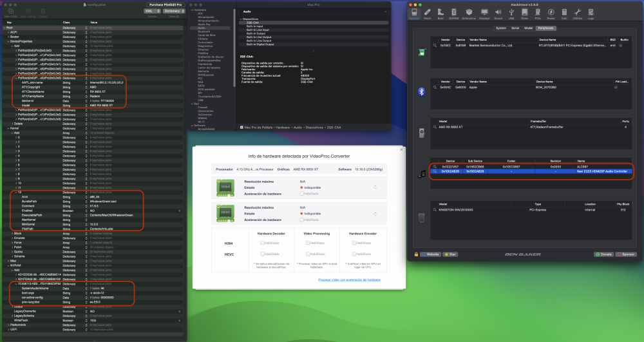
Task: Collapse Hardware section in System Information sidebar
Action: point(192,10)
